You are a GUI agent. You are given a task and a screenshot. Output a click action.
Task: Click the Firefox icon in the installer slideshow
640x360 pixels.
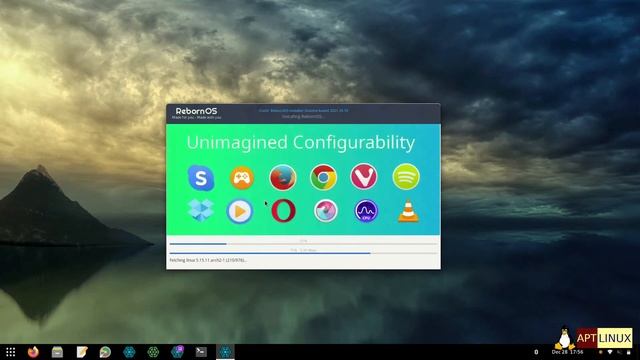[x=283, y=178]
